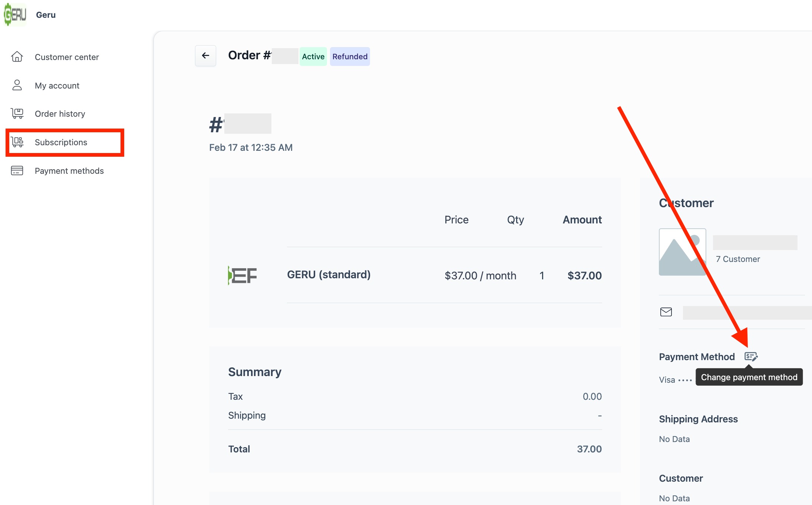Click the customer email envelope icon
The width and height of the screenshot is (812, 505).
pyautogui.click(x=666, y=312)
